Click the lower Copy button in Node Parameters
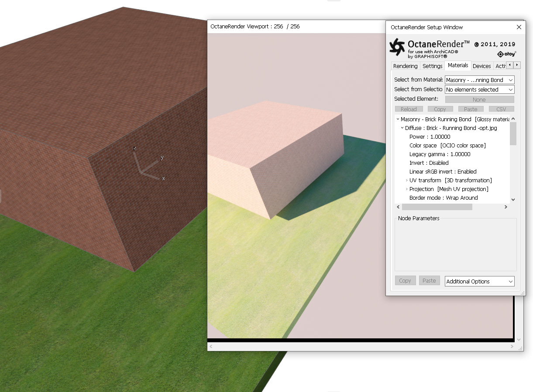This screenshot has height=392, width=533. (405, 281)
